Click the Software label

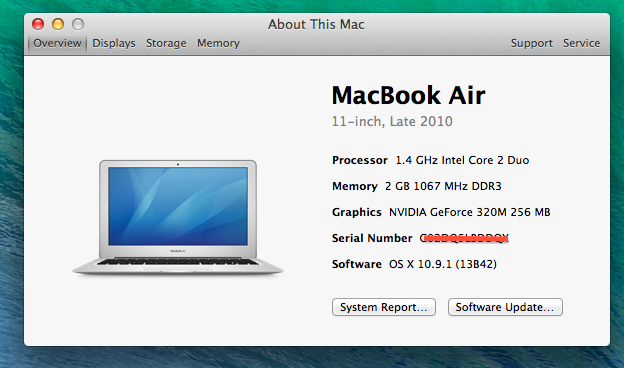tap(357, 264)
